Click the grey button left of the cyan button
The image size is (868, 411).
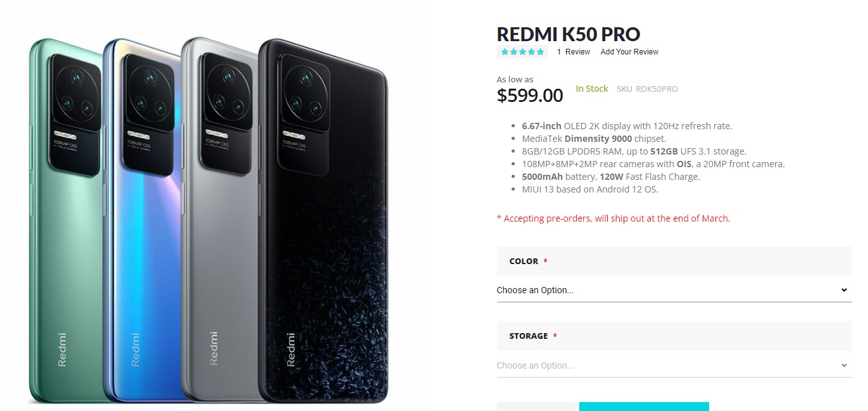coord(536,407)
